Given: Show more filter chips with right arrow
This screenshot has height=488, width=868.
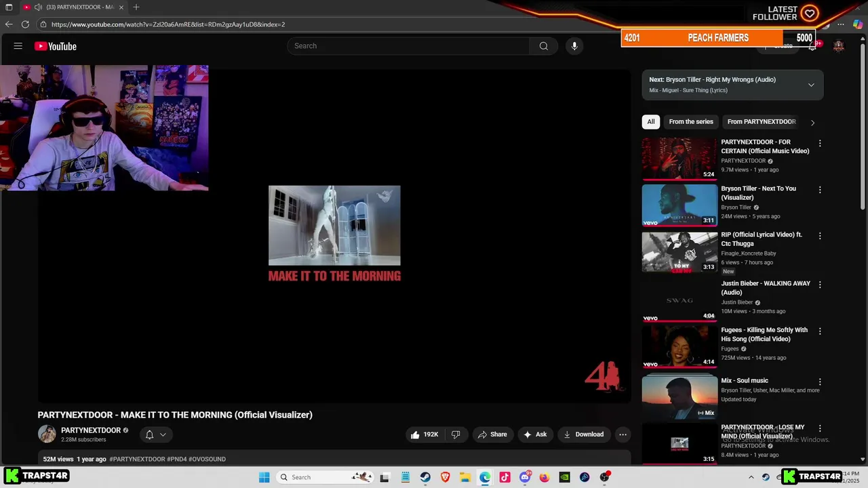Looking at the screenshot, I should pos(812,122).
